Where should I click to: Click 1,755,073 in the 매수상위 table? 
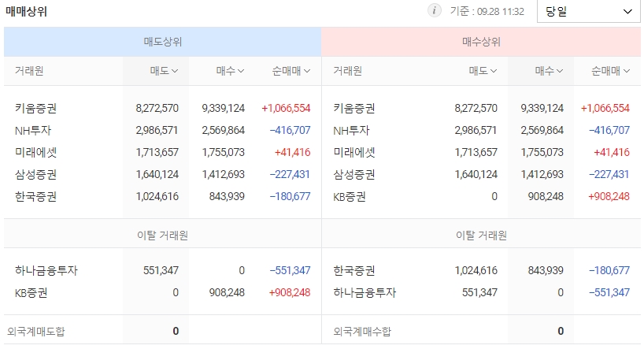(x=542, y=153)
